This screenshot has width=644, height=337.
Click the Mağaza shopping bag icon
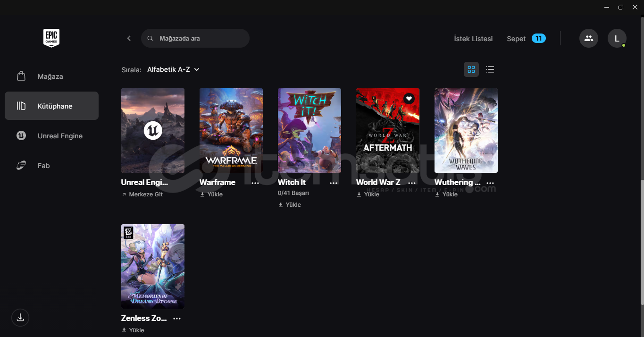point(21,76)
